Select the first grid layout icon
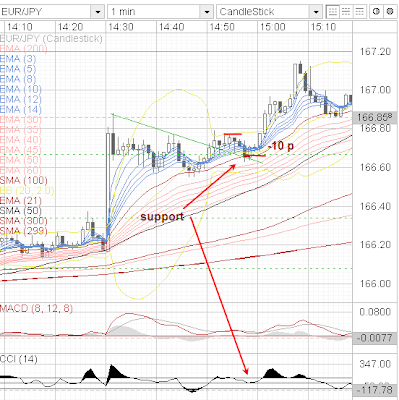 332,12
